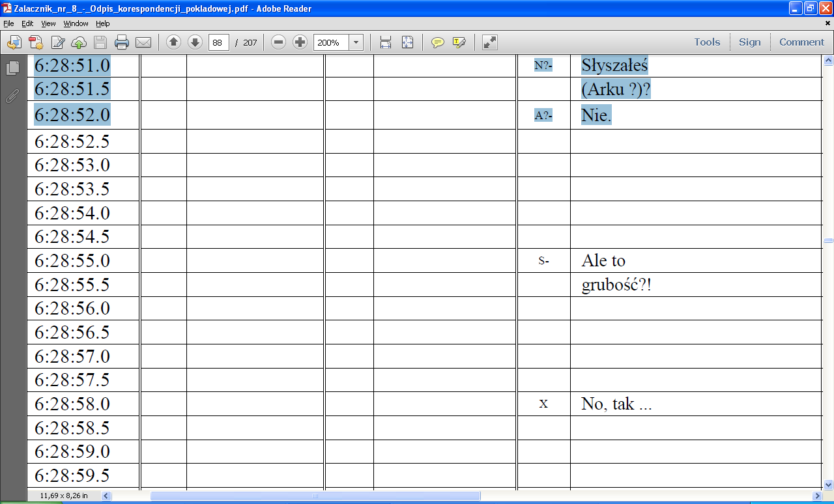Click the highlighted word 'Nie.'

[596, 115]
